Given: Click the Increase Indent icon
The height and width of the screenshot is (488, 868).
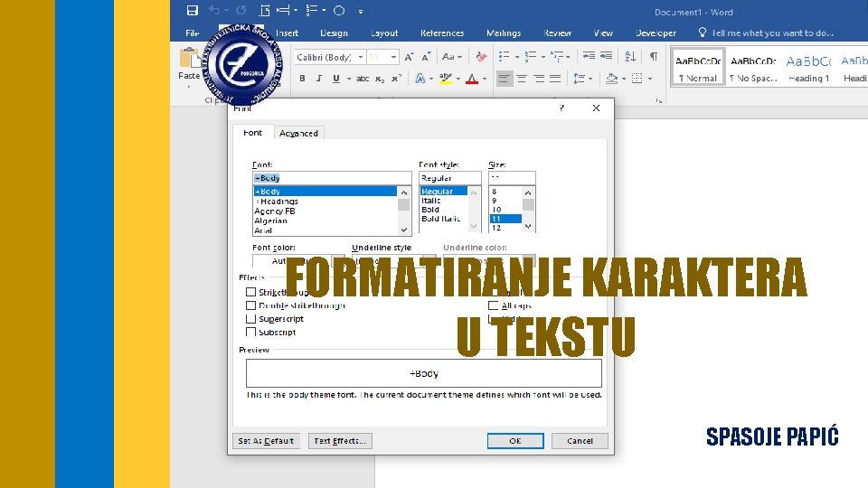Looking at the screenshot, I should (606, 56).
